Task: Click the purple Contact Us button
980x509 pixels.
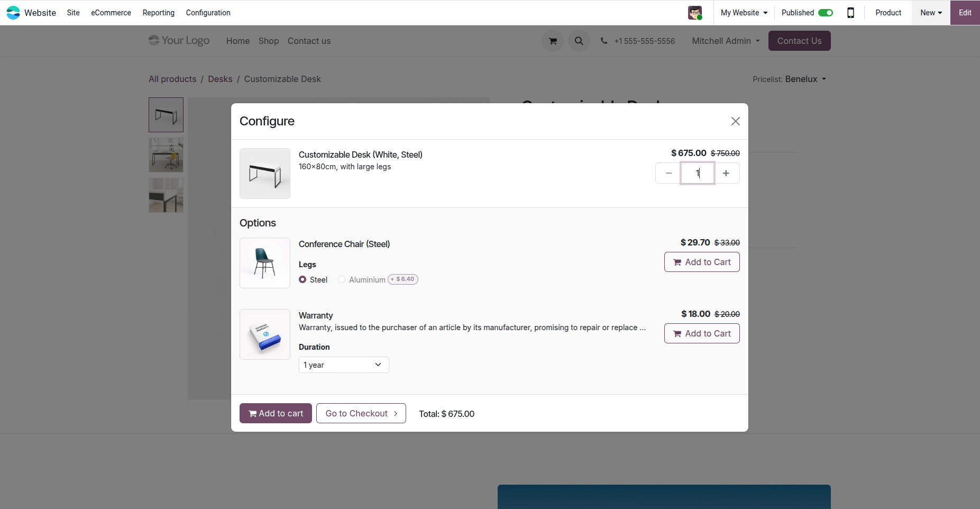Action: [799, 41]
